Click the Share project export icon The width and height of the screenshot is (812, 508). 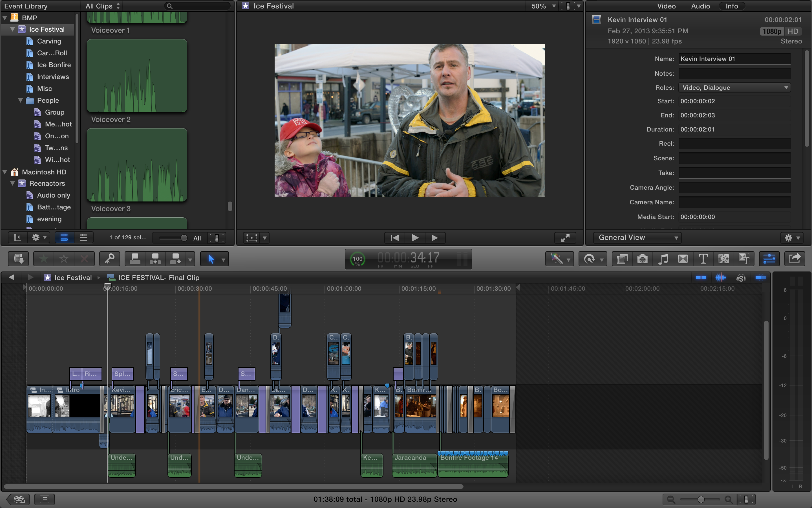[x=795, y=259]
